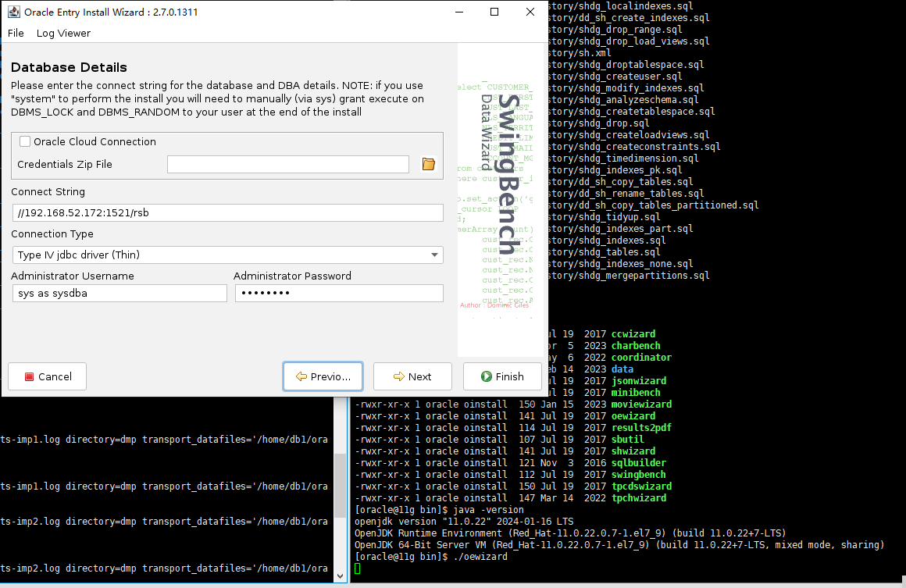
Task: Click 'jsonwizard' in terminal listing
Action: (638, 380)
